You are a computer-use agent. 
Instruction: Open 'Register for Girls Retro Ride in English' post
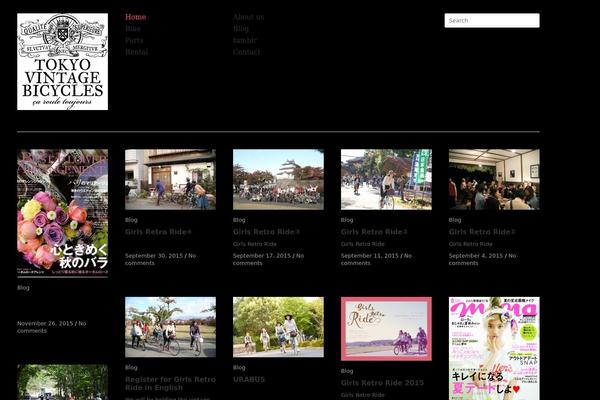click(170, 384)
